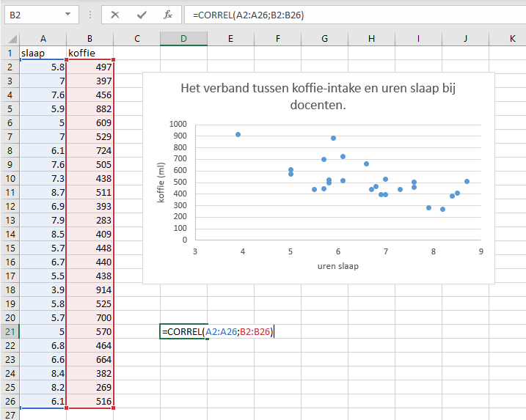Open Insert Function fx dialog
The width and height of the screenshot is (526, 420).
(167, 15)
